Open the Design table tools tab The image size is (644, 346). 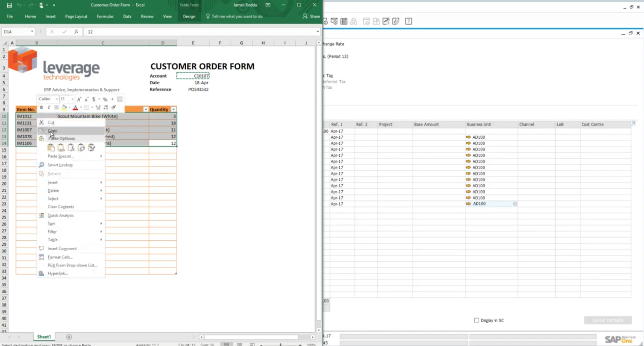pyautogui.click(x=189, y=16)
